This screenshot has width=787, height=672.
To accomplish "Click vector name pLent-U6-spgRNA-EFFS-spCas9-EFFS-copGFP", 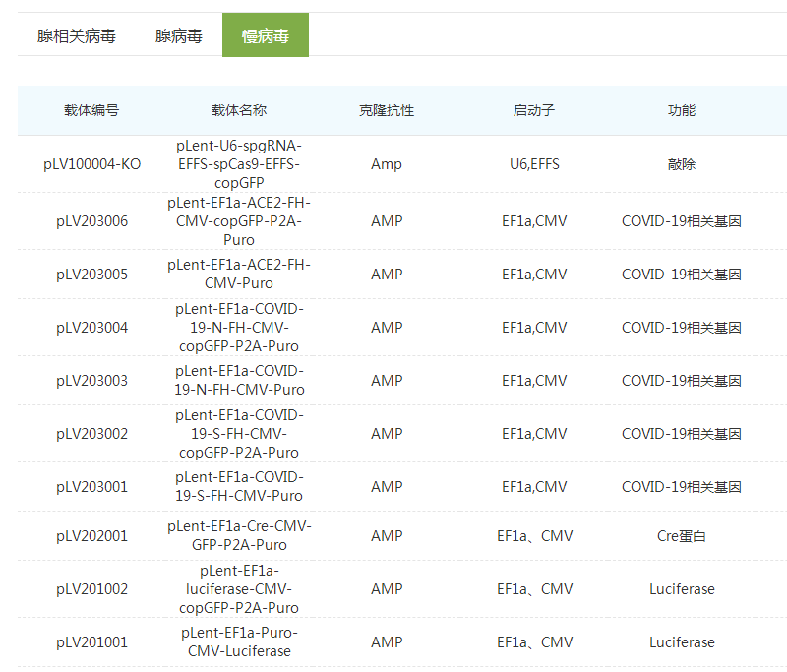I will coord(239,164).
